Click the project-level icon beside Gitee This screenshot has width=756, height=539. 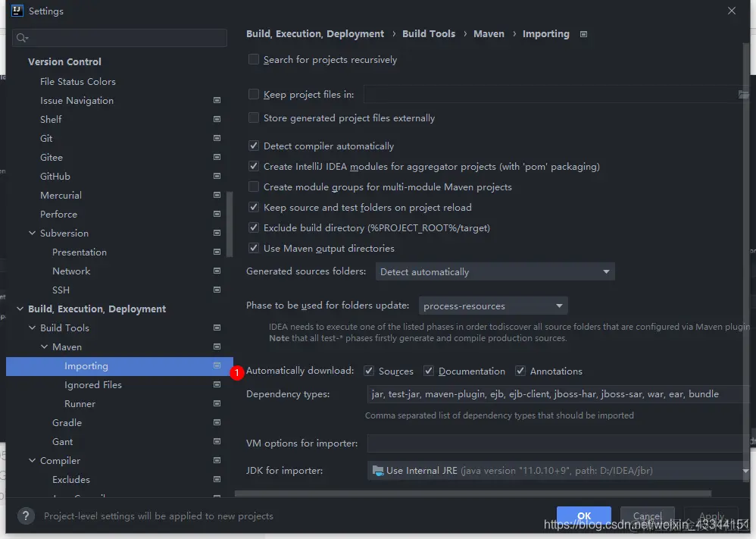coord(217,158)
